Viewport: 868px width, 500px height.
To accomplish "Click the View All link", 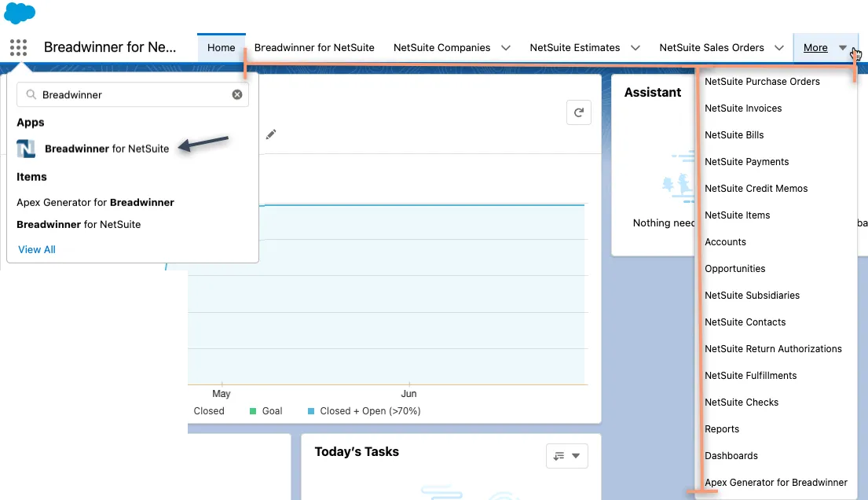I will [37, 249].
